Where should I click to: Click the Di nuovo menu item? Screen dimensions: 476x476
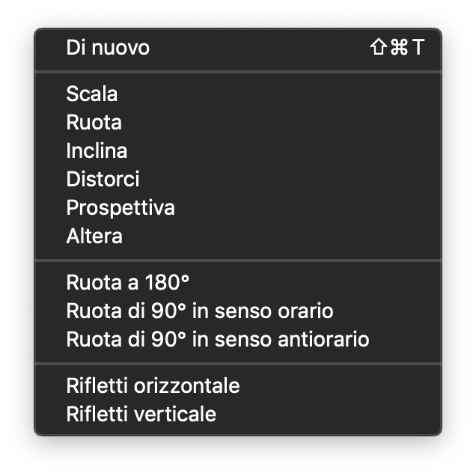coord(109,48)
